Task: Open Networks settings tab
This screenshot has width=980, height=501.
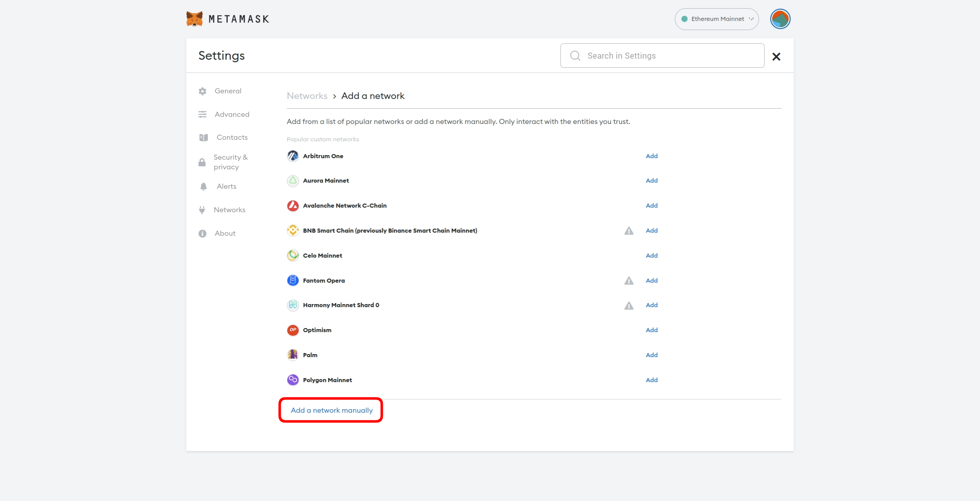Action: coord(230,210)
